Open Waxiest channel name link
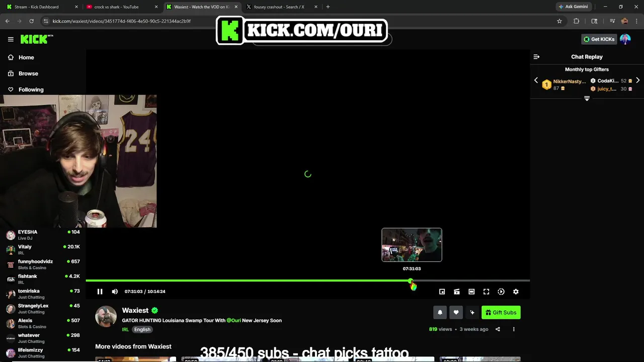644x362 pixels. tap(135, 310)
